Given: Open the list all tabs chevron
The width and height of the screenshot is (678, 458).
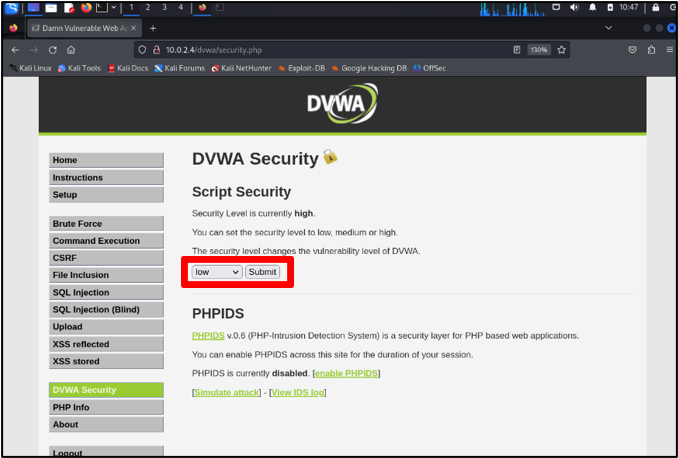Looking at the screenshot, I should [608, 28].
